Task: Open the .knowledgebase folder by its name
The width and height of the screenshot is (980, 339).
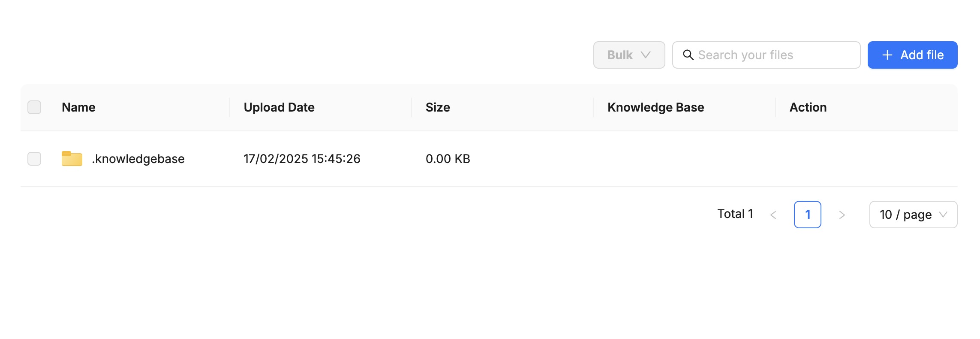Action: 138,158
